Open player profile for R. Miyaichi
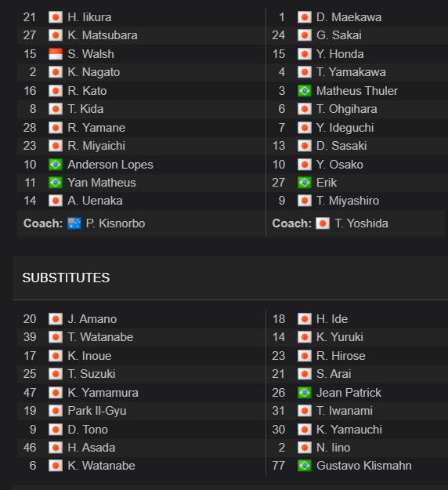This screenshot has height=490, width=448. 96,146
